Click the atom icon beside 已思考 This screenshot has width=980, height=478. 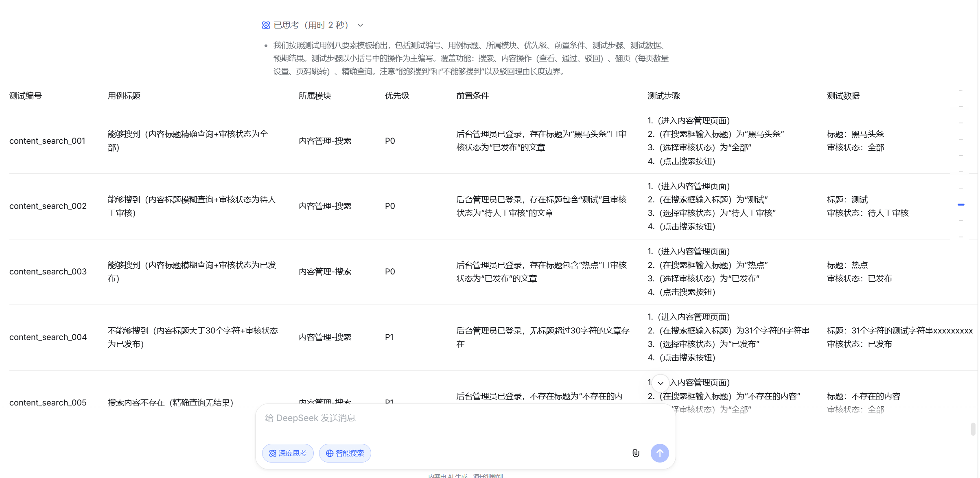pos(266,25)
